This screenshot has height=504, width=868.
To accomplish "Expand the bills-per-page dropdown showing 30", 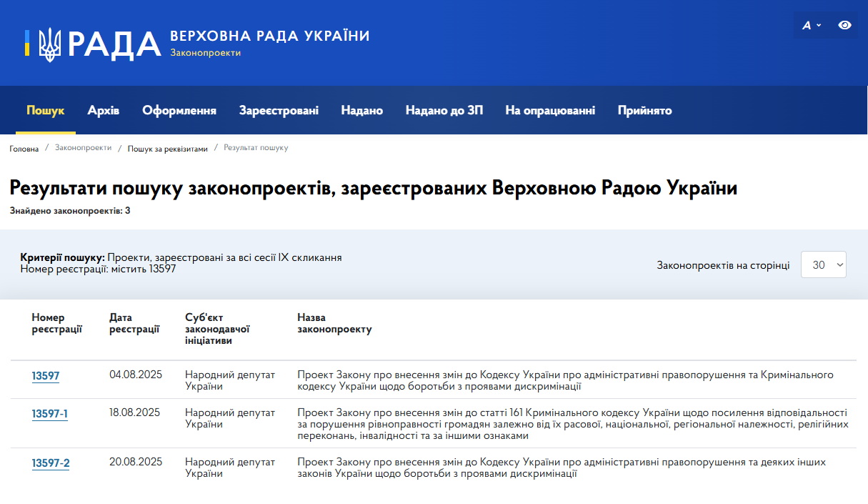I will 824,265.
